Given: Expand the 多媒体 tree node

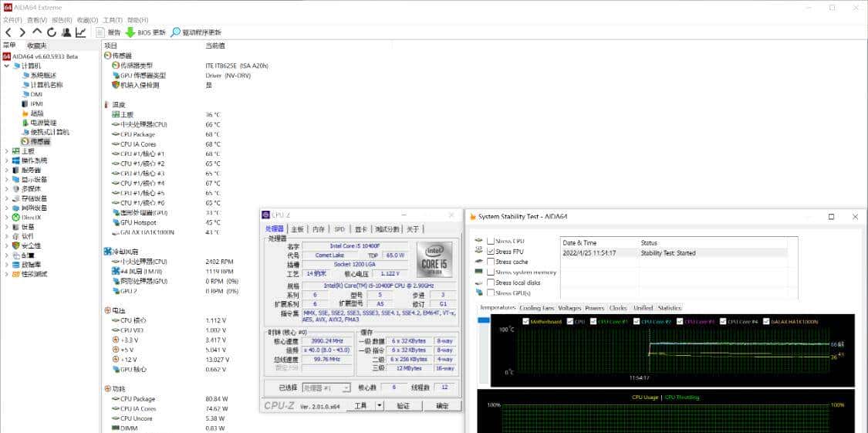Looking at the screenshot, I should [7, 189].
